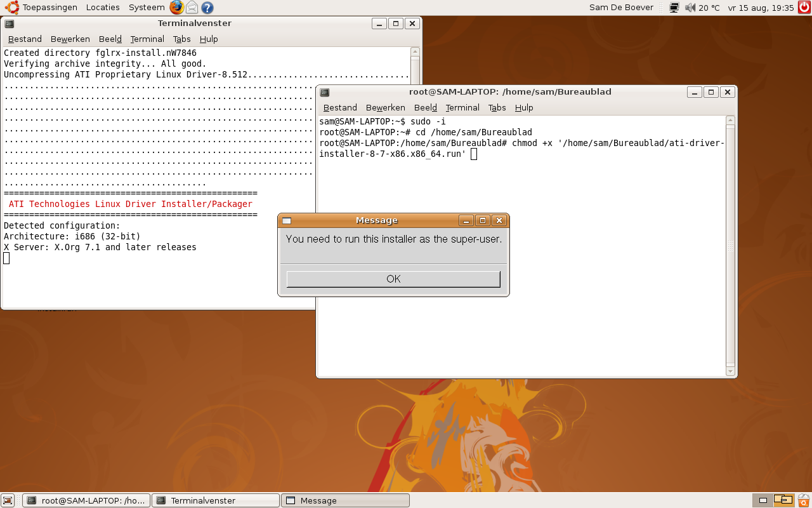The image size is (812, 508).
Task: Switch to Message taskbar button
Action: tap(345, 500)
